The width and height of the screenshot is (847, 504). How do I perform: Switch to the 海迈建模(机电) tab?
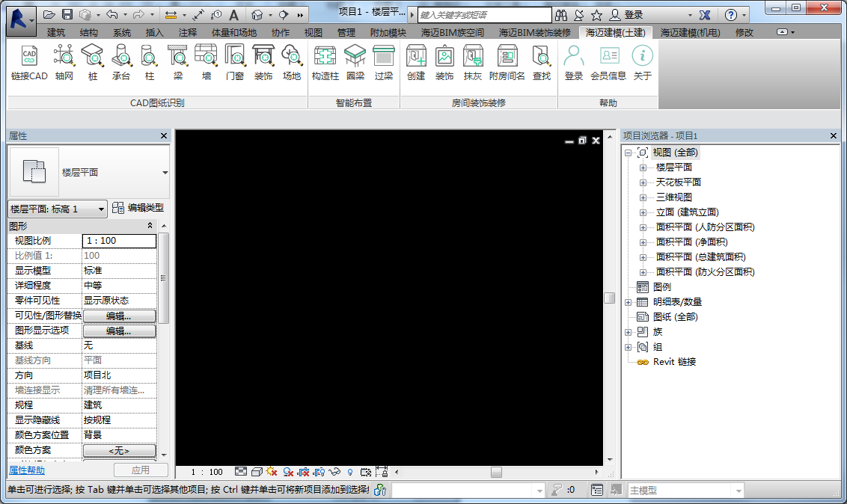pos(690,32)
